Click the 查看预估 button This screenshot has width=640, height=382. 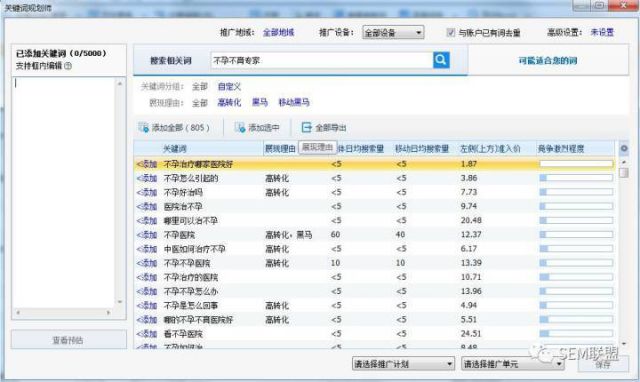tap(69, 340)
